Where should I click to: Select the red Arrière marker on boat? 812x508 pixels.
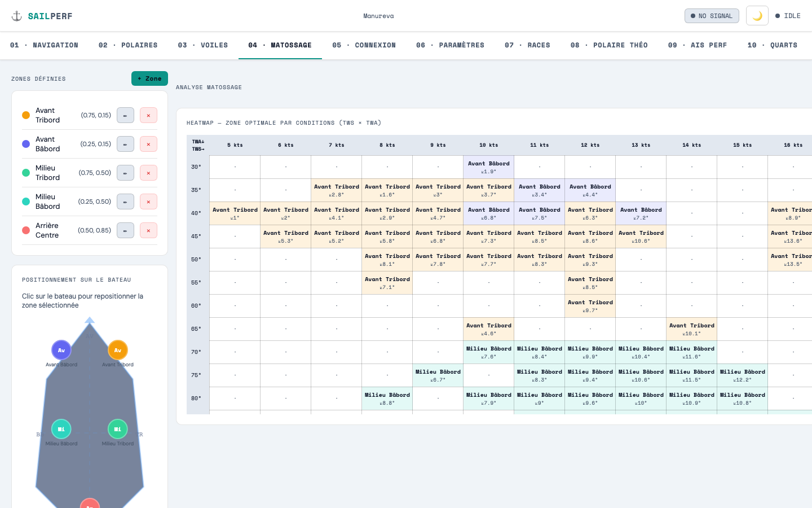point(90,503)
